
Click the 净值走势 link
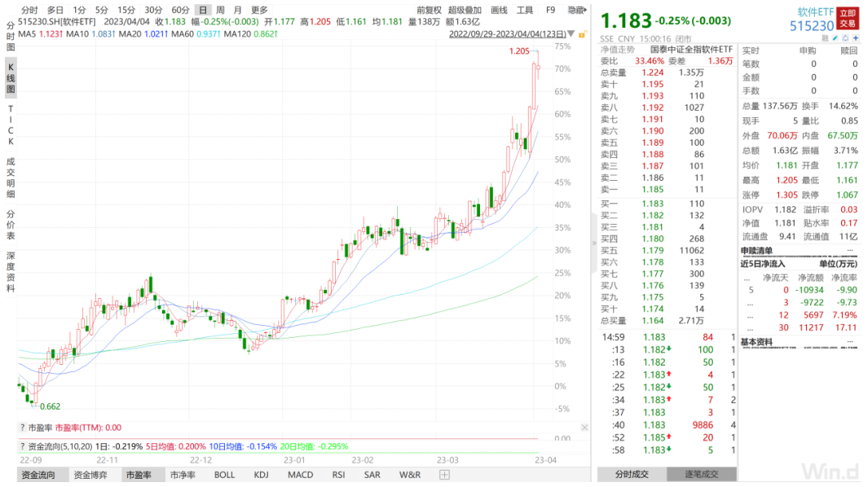[618, 49]
